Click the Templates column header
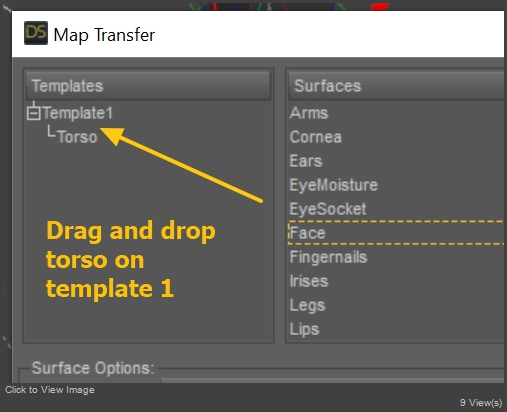Viewport: 507px width, 412px height. pos(148,85)
